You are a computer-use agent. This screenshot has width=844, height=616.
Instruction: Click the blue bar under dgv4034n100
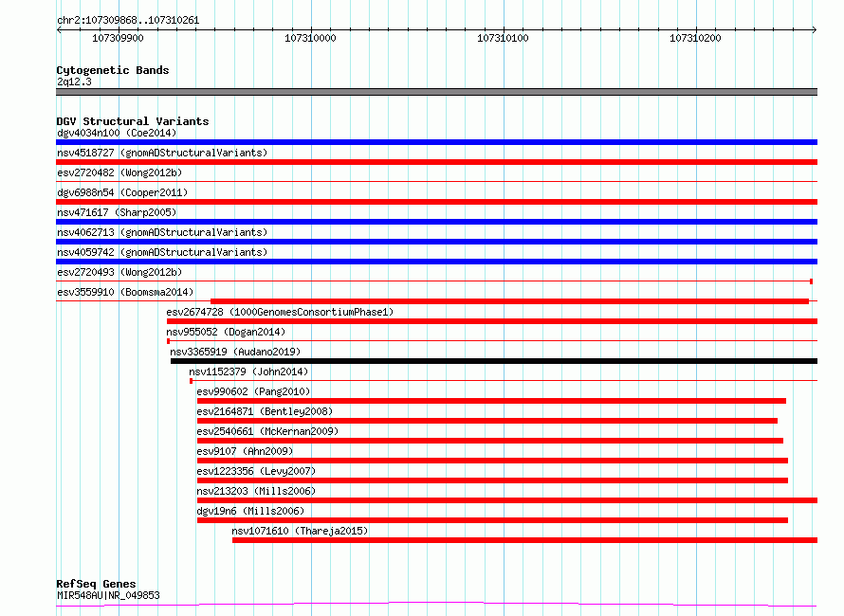(x=436, y=142)
